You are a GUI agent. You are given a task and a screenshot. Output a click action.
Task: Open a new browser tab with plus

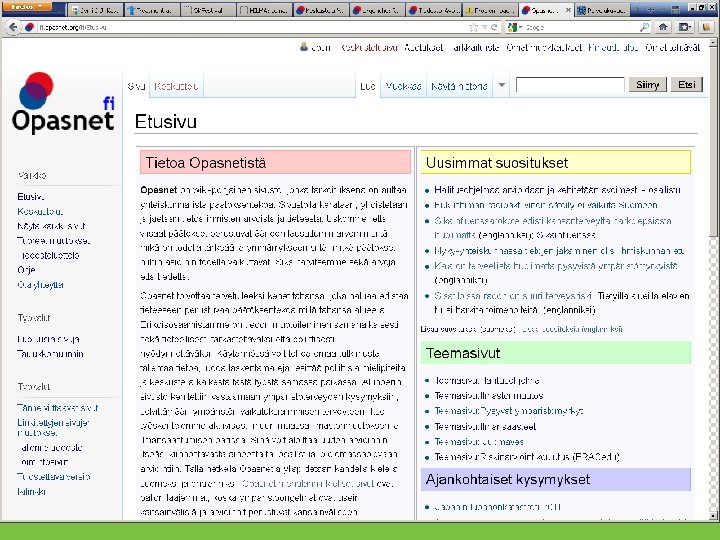(651, 10)
